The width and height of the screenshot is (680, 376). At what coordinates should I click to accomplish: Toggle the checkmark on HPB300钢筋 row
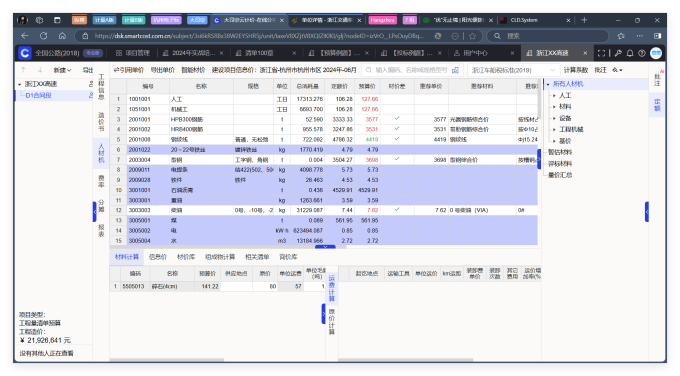coord(397,118)
